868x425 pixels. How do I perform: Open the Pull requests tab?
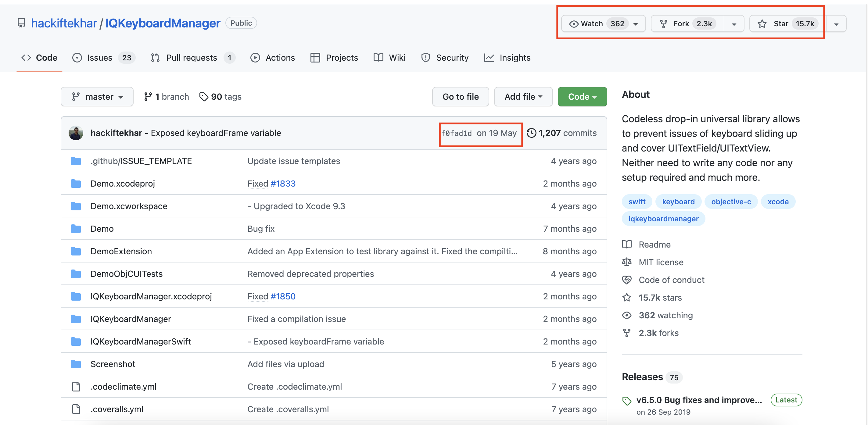tap(193, 58)
